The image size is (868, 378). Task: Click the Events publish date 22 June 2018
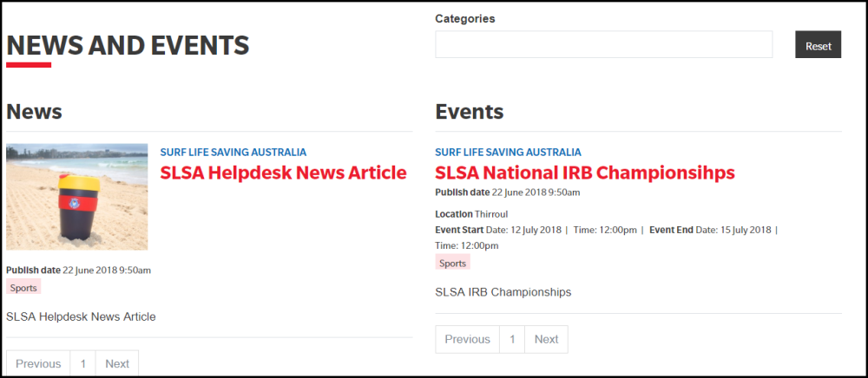(508, 192)
